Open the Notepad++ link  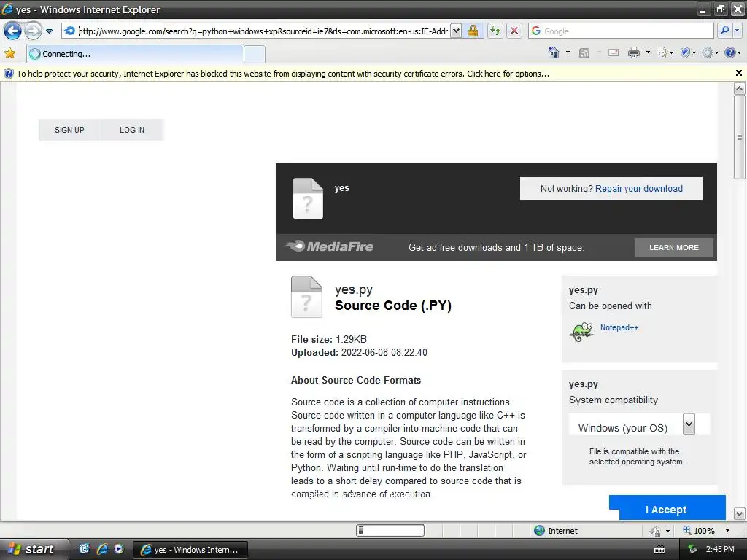click(x=619, y=327)
